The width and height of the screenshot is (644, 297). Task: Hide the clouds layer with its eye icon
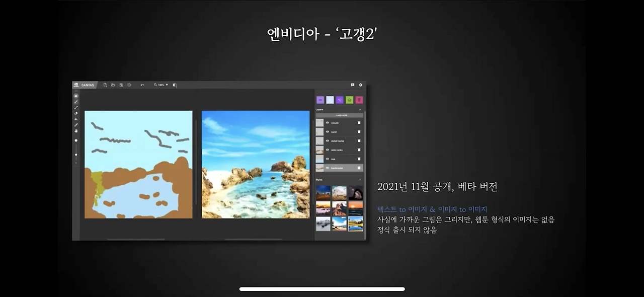tap(328, 123)
